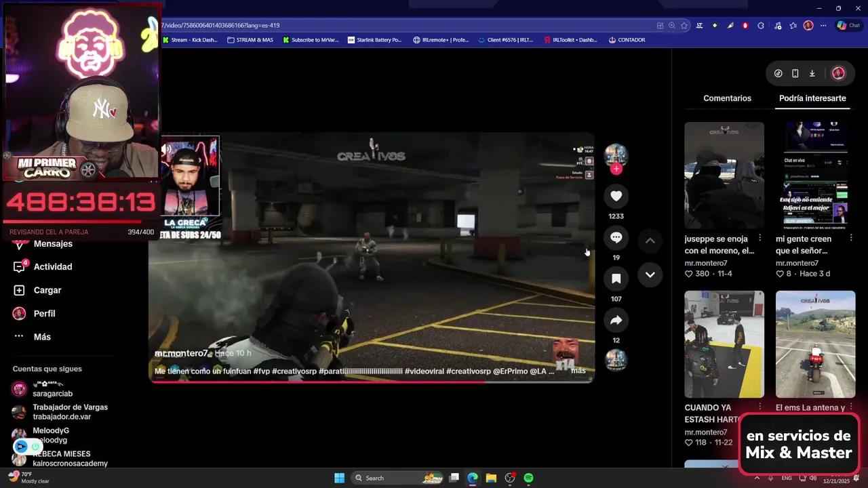The width and height of the screenshot is (868, 488).
Task: Open Subscribe to MrVar bookmark
Action: coord(311,40)
